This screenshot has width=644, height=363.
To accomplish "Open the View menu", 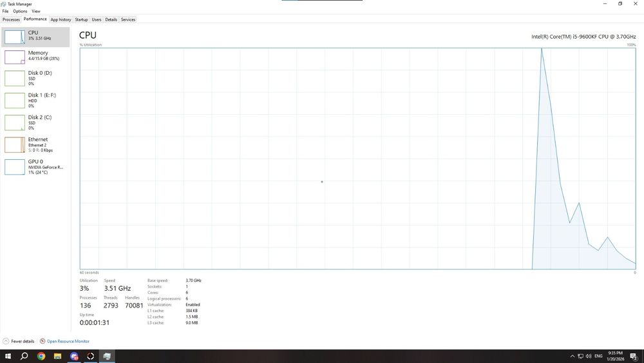I will pos(36,12).
